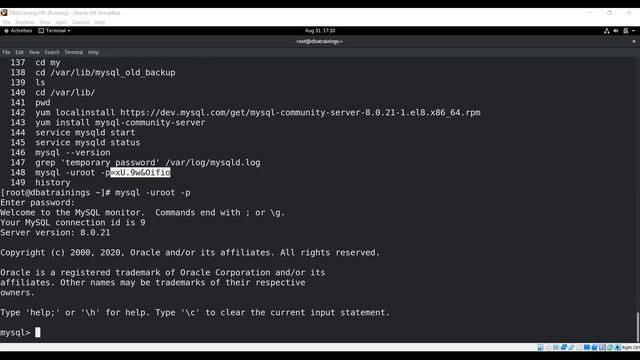Click the highlighted password text in line 148
This screenshot has height=360, width=640.
[x=140, y=172]
